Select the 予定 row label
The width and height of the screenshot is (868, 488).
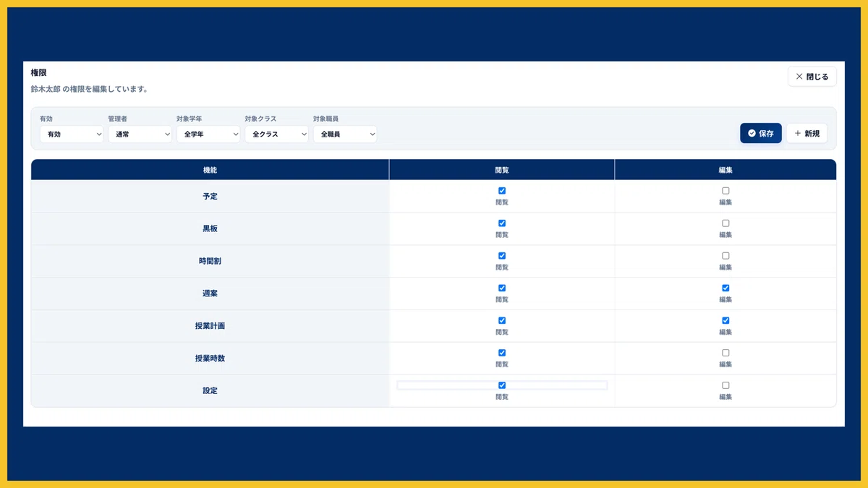click(x=210, y=197)
